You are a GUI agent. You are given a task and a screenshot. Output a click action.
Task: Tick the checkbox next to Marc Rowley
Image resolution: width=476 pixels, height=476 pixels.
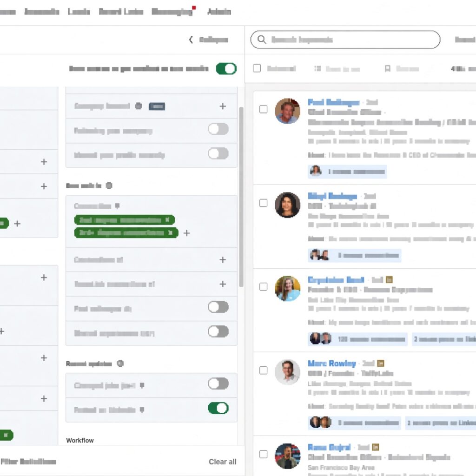(264, 370)
